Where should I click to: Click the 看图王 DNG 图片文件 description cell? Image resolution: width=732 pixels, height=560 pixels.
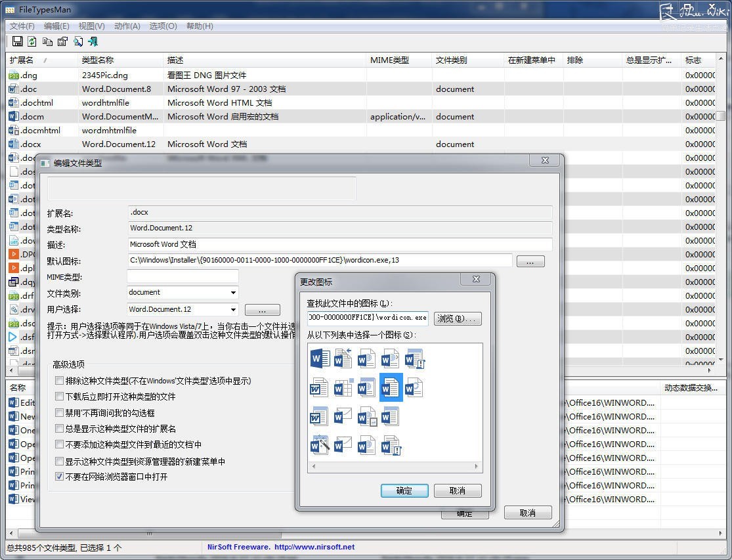click(x=207, y=75)
